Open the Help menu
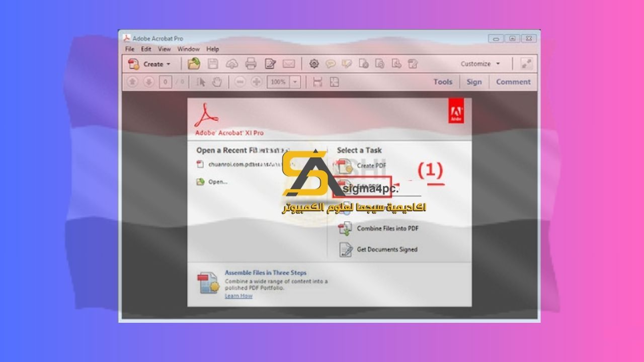The height and width of the screenshot is (362, 644). [213, 49]
